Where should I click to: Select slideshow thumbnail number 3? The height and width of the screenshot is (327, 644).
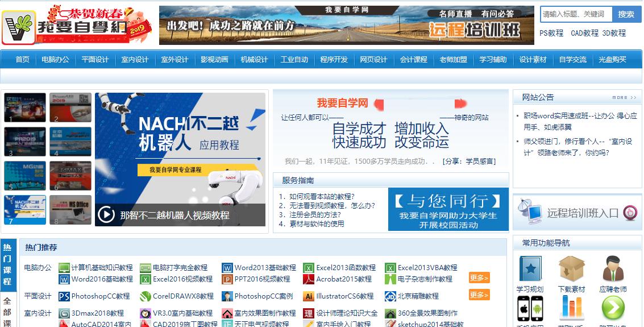(25, 142)
